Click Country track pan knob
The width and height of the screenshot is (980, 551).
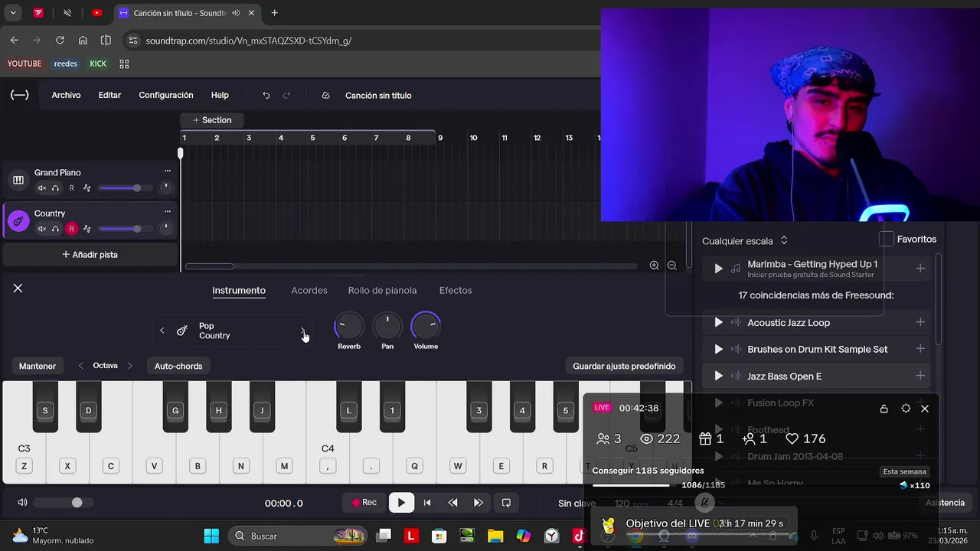[165, 228]
